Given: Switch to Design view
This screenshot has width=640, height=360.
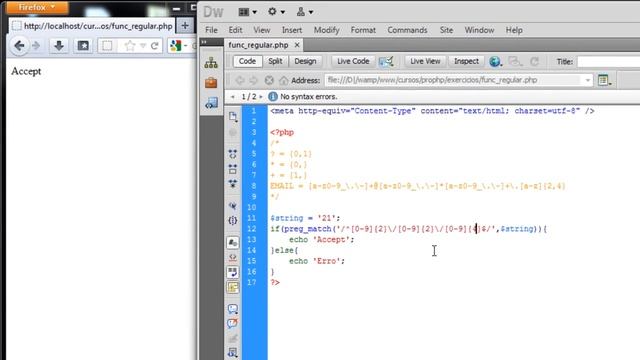Looking at the screenshot, I should coord(305,61).
